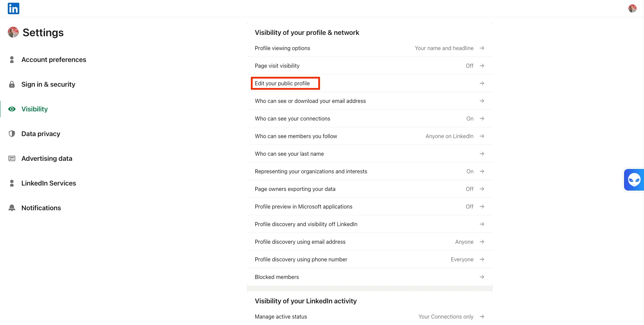Viewport: 644px width, 325px height.
Task: Open Advertising data settings
Action: tap(47, 158)
